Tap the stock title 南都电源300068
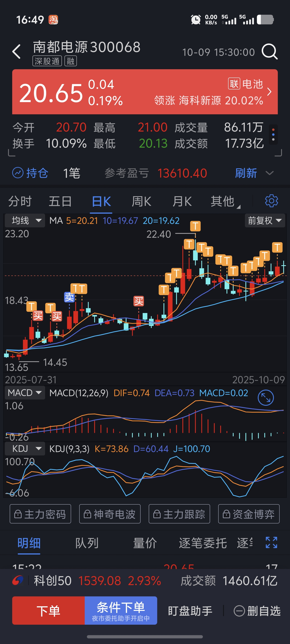The image size is (290, 644). pyautogui.click(x=87, y=47)
